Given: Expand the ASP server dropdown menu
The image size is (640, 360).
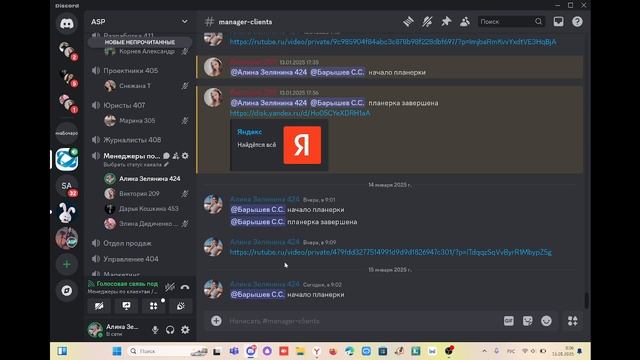Looking at the screenshot, I should click(x=184, y=22).
